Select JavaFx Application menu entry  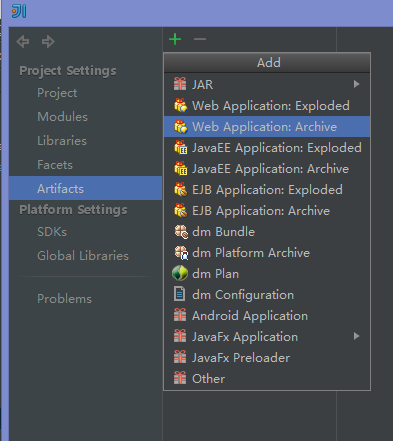[x=267, y=336]
